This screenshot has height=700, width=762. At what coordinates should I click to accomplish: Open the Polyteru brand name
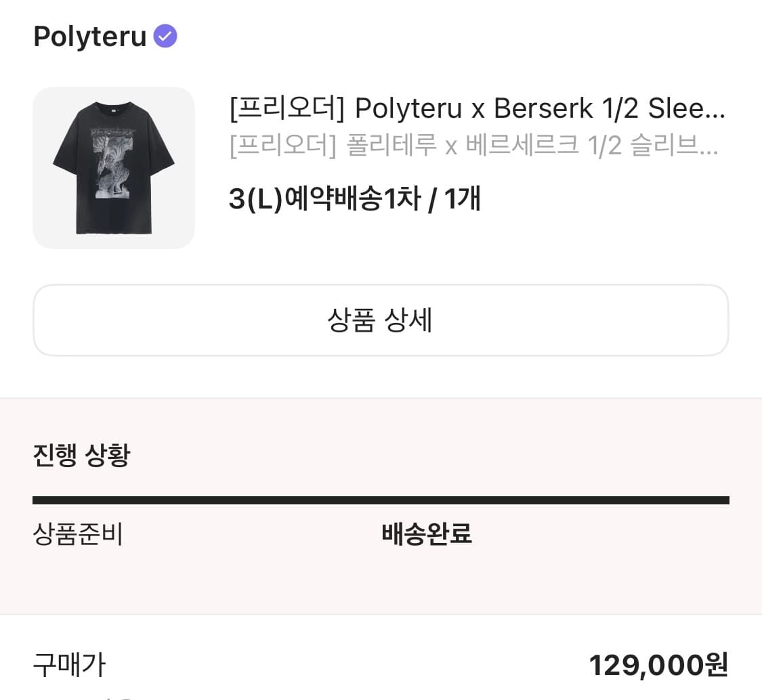point(89,37)
